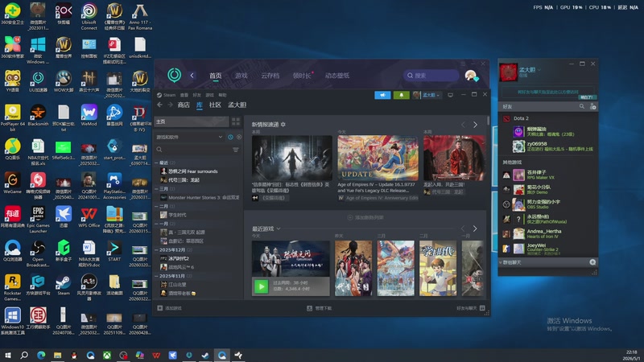Select Monster Hunter Stories 3 in the library list
This screenshot has width=644, height=362.
tap(200, 197)
